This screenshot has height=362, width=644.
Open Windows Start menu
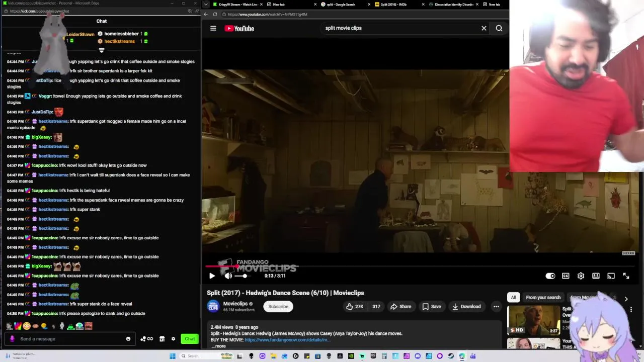point(173,356)
